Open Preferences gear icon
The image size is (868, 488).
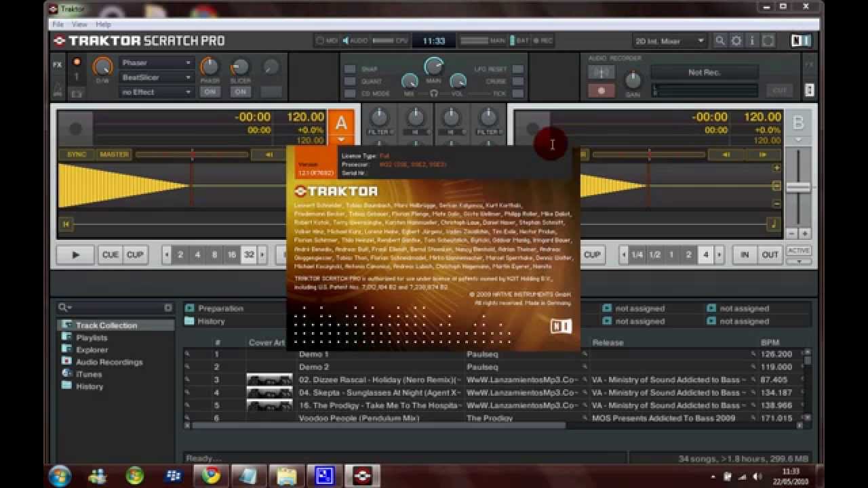(736, 41)
